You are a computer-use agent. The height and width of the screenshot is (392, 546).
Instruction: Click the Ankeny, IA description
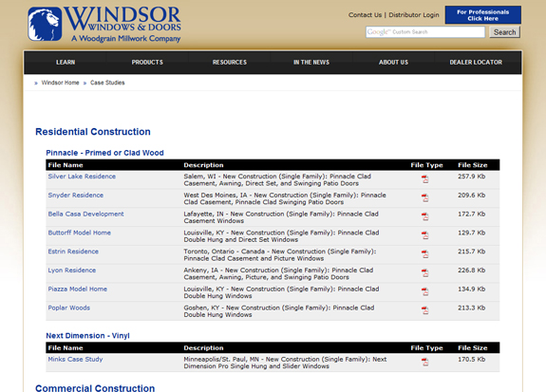point(278,273)
